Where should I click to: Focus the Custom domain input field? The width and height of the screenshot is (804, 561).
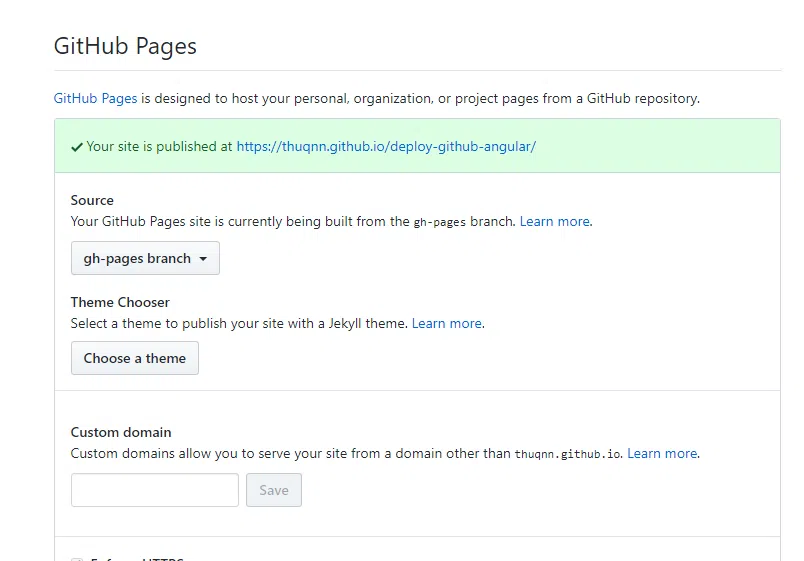[155, 490]
